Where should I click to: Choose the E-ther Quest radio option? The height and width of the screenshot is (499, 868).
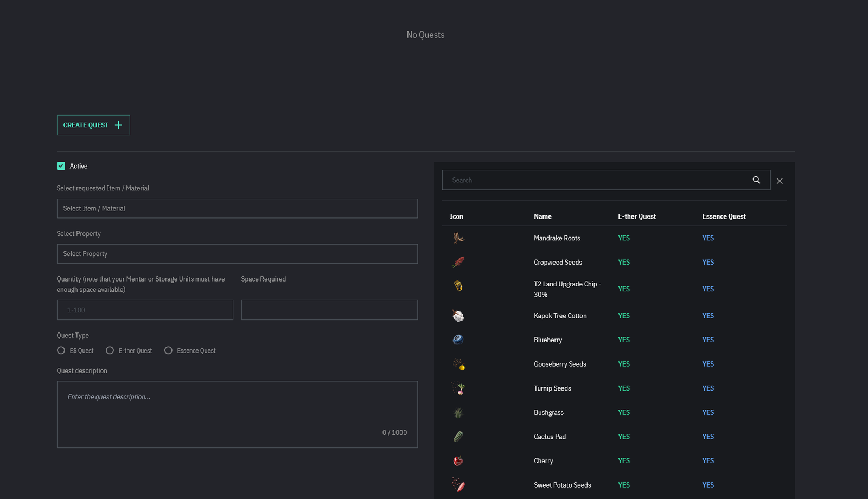[110, 350]
